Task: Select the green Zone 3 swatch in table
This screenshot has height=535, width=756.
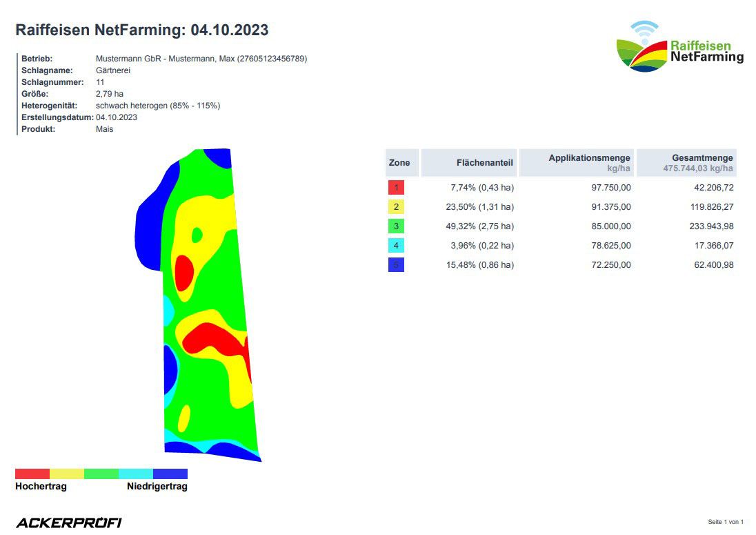Action: (x=396, y=226)
